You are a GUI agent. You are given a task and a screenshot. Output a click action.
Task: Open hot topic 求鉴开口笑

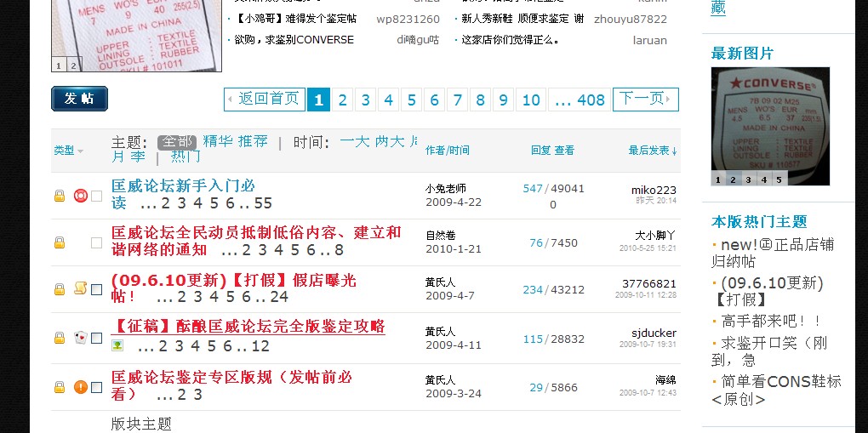point(769,351)
